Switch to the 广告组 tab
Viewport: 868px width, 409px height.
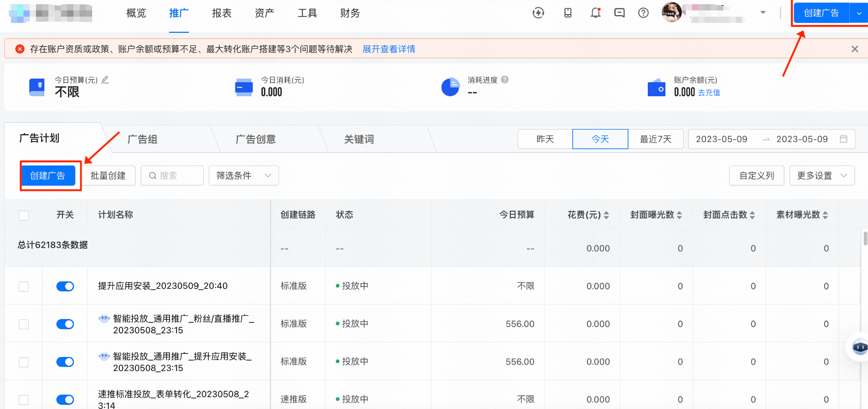click(x=142, y=139)
